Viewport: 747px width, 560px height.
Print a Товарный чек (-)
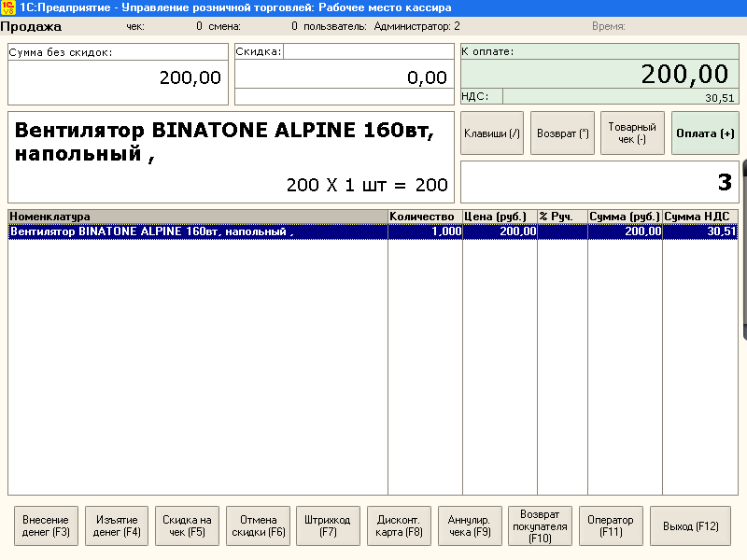pyautogui.click(x=632, y=133)
